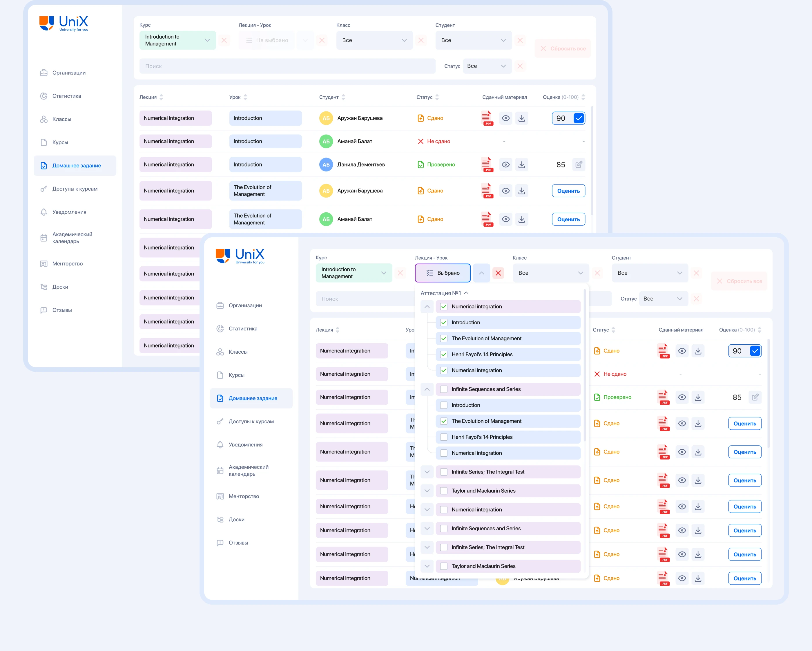
Task: Sort by Оценка (0-100) column in front window
Action: click(x=759, y=330)
